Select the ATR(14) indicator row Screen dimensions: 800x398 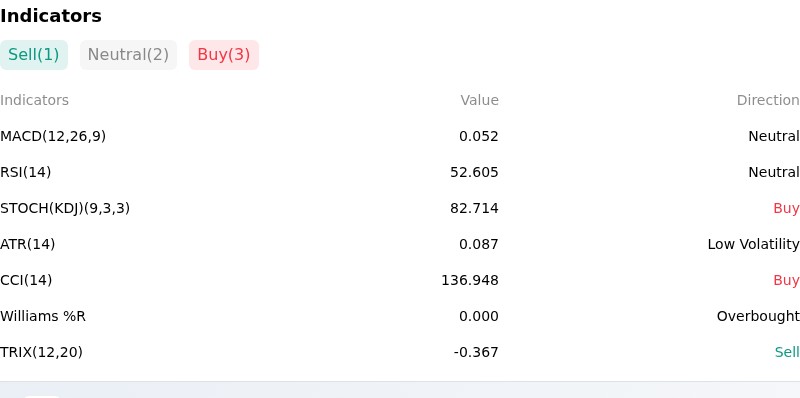point(400,244)
